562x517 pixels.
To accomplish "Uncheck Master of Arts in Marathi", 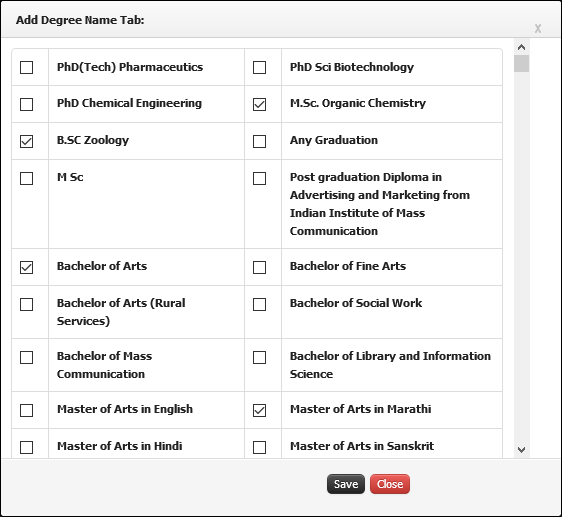I will [x=259, y=410].
